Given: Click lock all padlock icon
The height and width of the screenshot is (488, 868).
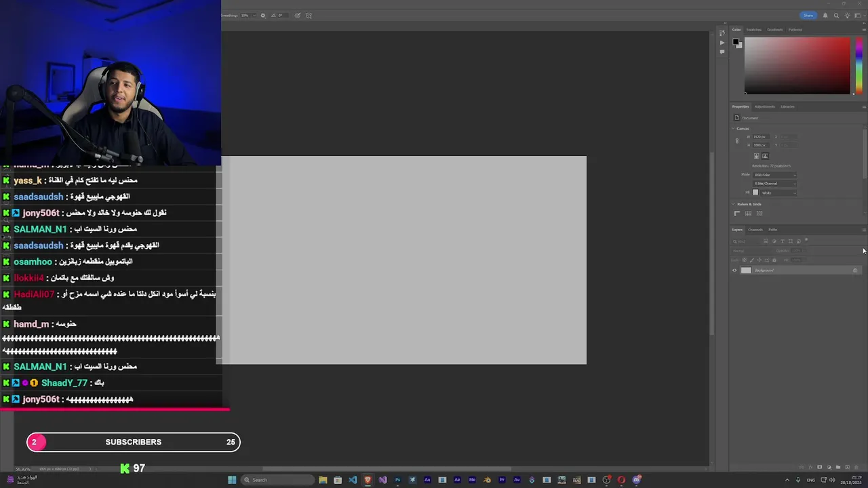Looking at the screenshot, I should click(x=774, y=260).
